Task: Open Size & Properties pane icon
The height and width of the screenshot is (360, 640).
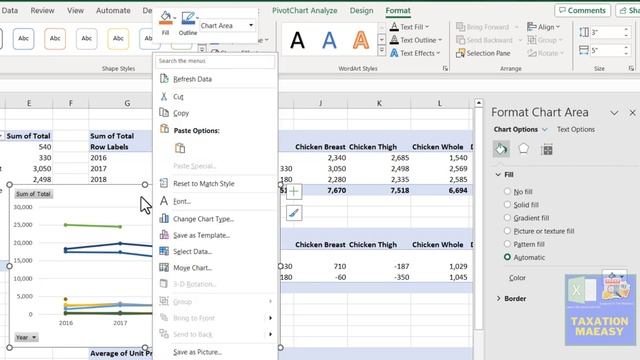Action: tap(547, 149)
